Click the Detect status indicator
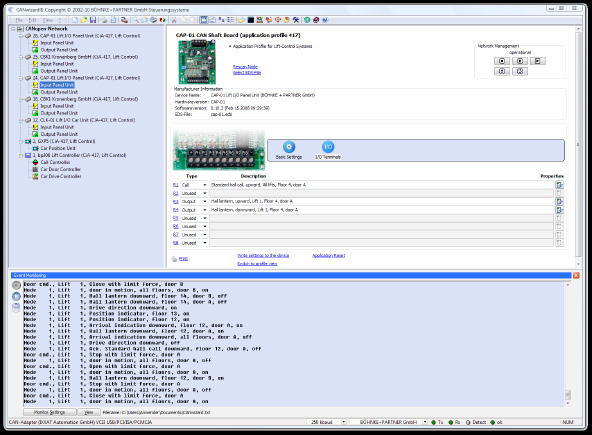Viewport: 592px width, 435px height. [x=476, y=422]
